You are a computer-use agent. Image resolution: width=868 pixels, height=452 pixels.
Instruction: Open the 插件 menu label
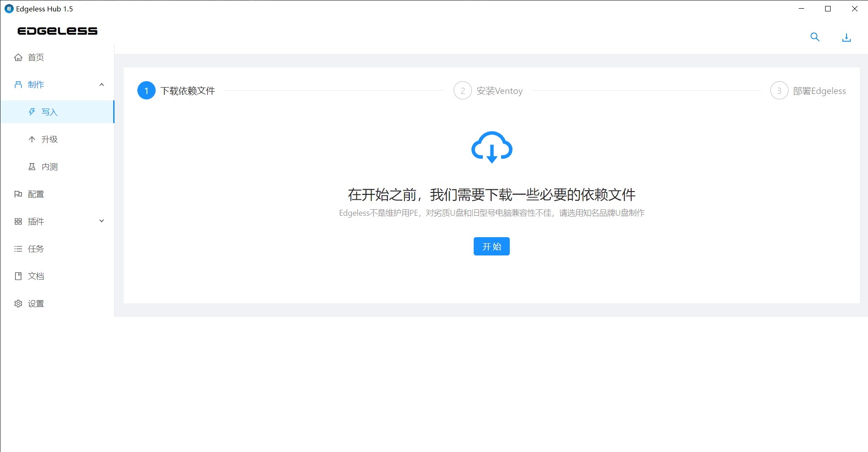pyautogui.click(x=36, y=222)
